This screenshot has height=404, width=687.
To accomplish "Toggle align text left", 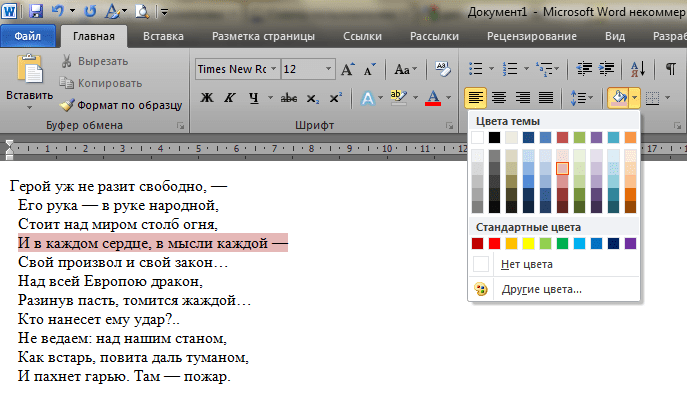I will click(x=475, y=98).
